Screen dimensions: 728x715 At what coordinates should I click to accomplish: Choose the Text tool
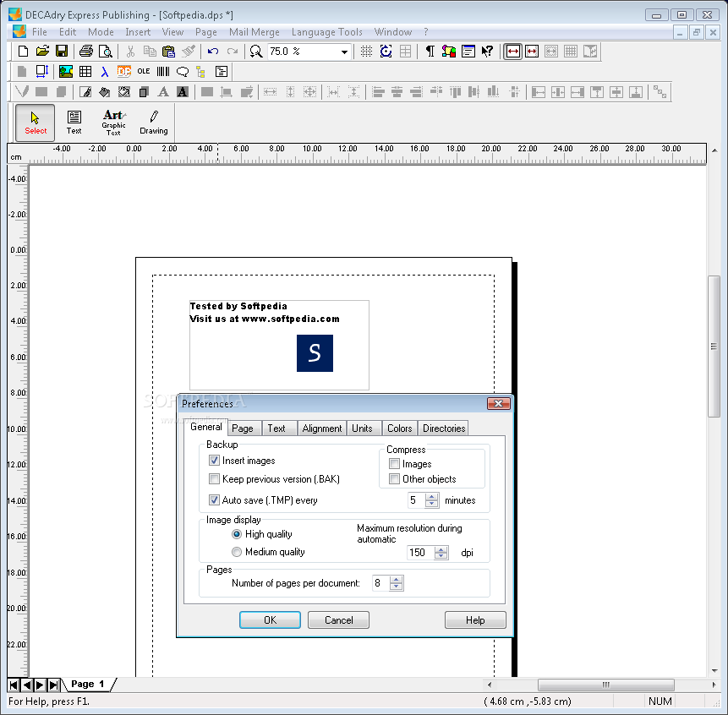click(x=74, y=123)
